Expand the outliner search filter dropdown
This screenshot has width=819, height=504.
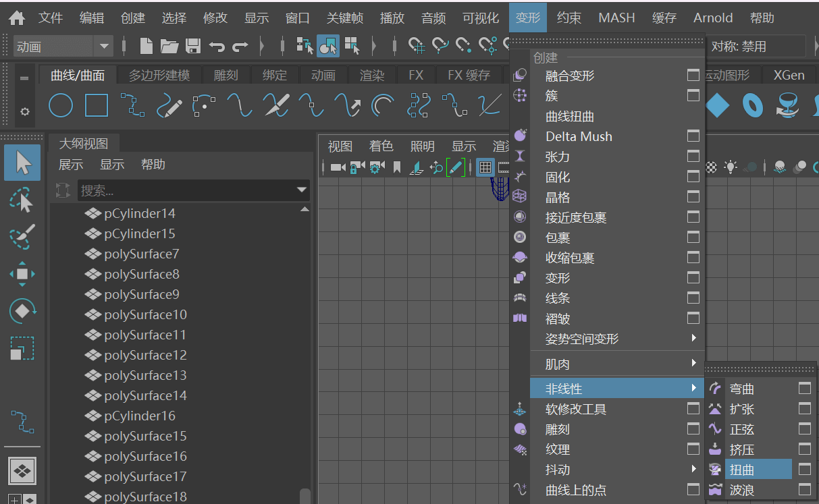click(x=302, y=191)
